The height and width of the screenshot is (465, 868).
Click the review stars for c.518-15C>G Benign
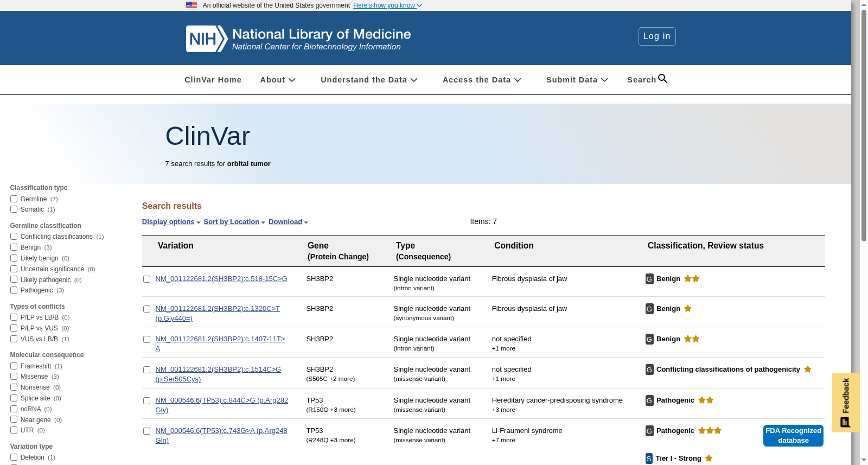click(692, 278)
